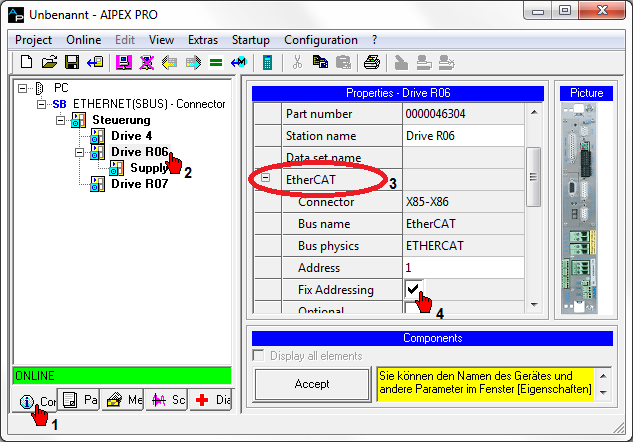The height and width of the screenshot is (442, 633).
Task: Click the Copy toolbar icon
Action: tap(320, 62)
